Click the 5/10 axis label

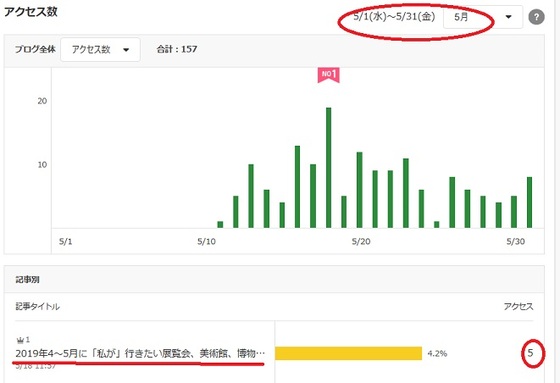tap(206, 242)
